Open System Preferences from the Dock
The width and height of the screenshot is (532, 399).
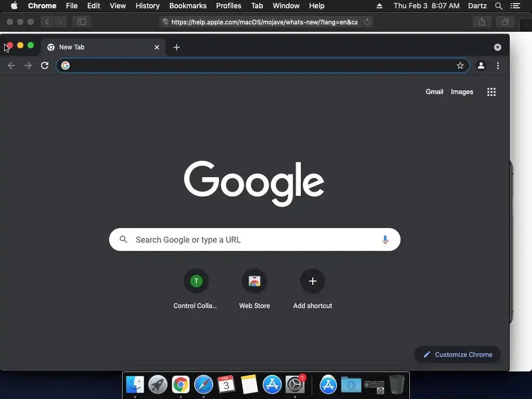[x=295, y=385]
